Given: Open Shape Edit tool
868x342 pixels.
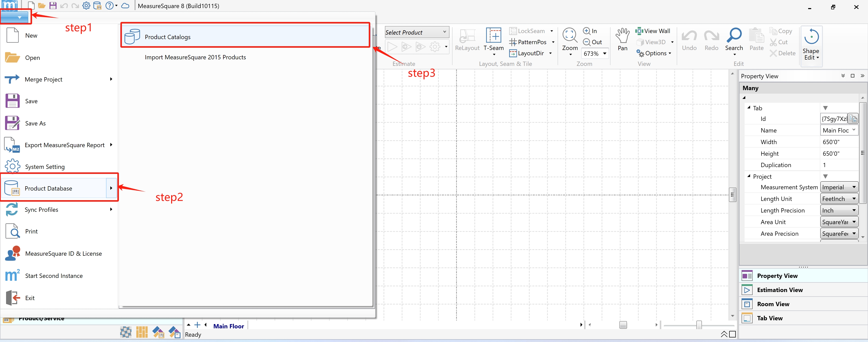Looking at the screenshot, I should pos(811,44).
